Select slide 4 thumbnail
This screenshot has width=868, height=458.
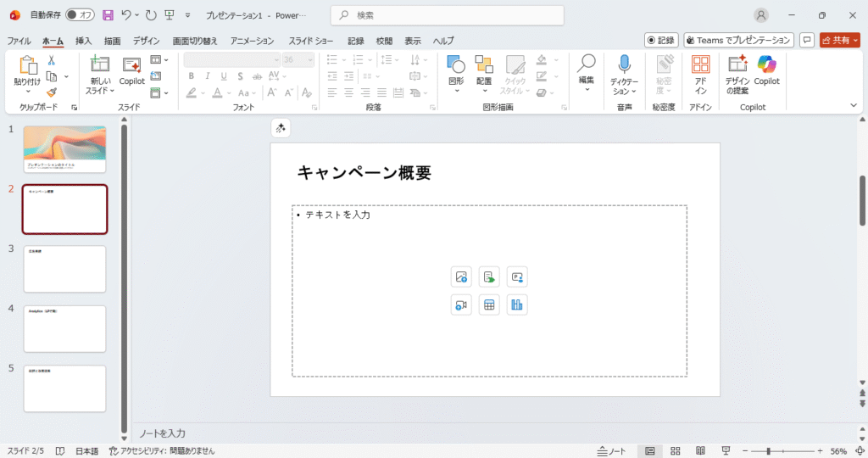(64, 328)
